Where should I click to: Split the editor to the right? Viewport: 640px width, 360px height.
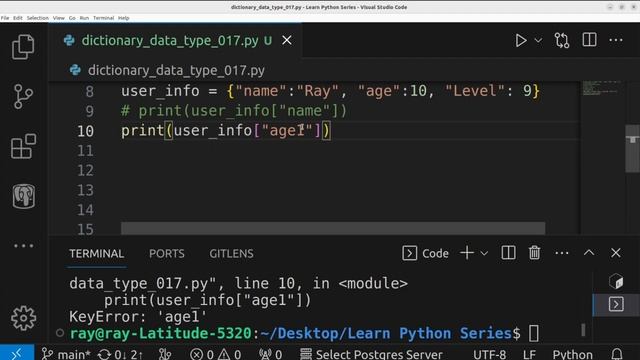coord(589,40)
